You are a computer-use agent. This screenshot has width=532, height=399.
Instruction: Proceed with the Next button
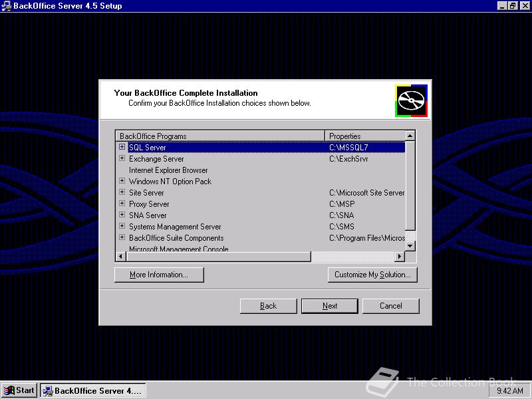tap(330, 306)
